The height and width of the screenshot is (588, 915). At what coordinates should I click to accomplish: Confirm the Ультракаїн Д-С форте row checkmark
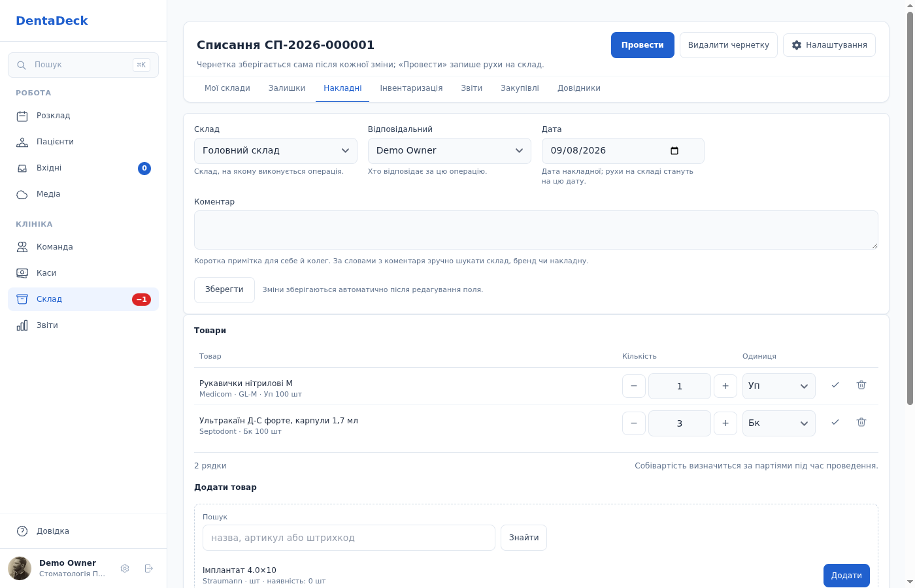[835, 423]
